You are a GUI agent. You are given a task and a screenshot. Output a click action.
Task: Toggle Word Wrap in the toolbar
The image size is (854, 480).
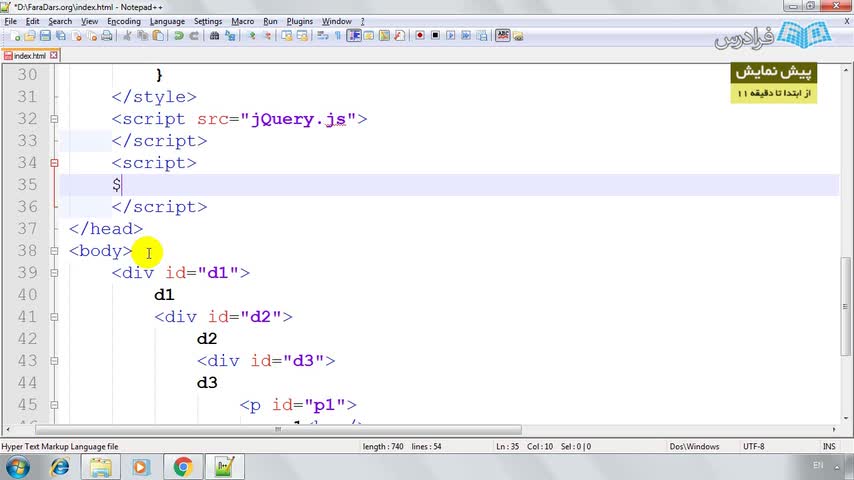point(322,36)
